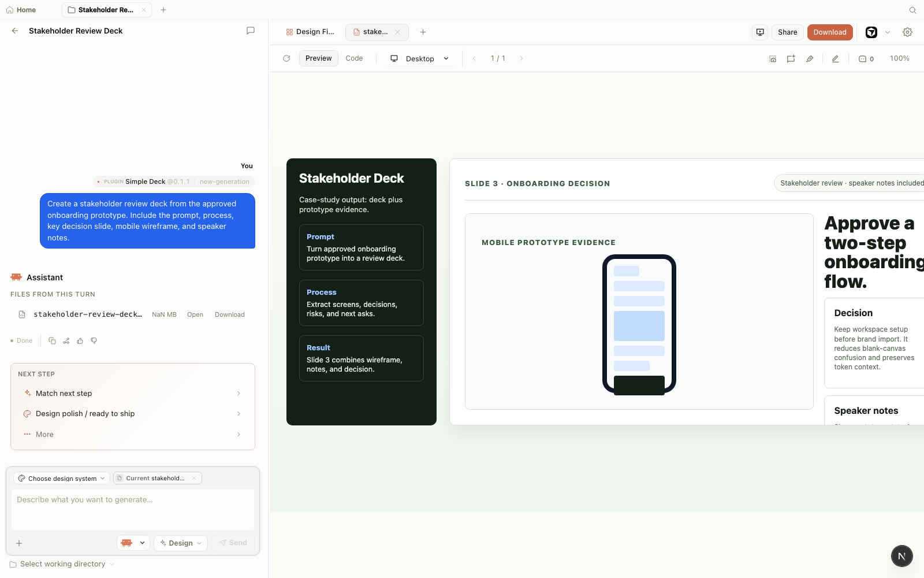Click the plus attach button in composer
924x578 pixels.
point(19,543)
